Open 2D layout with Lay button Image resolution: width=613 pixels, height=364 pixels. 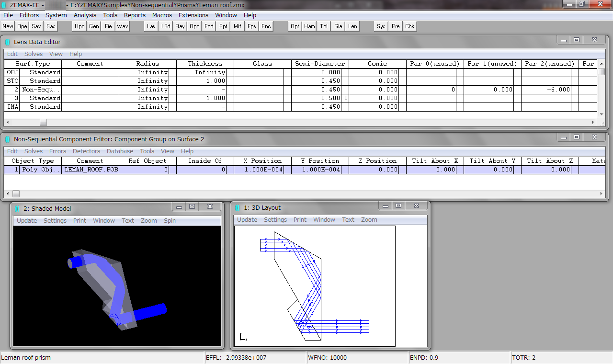[x=151, y=26]
